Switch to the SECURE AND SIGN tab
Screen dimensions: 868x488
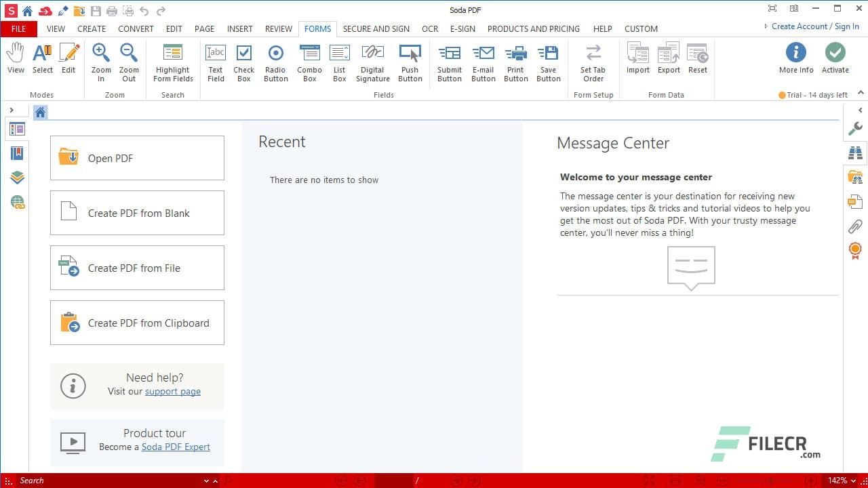pos(376,28)
